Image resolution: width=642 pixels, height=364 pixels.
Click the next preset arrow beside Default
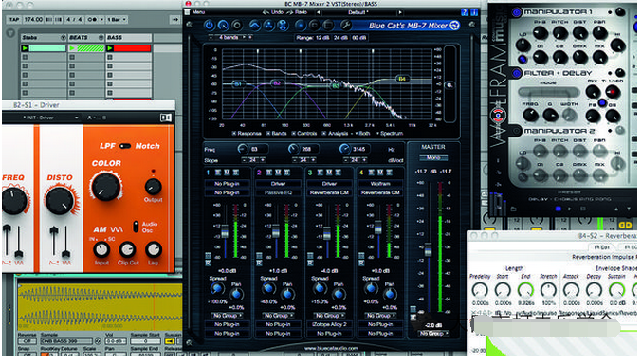(x=400, y=12)
